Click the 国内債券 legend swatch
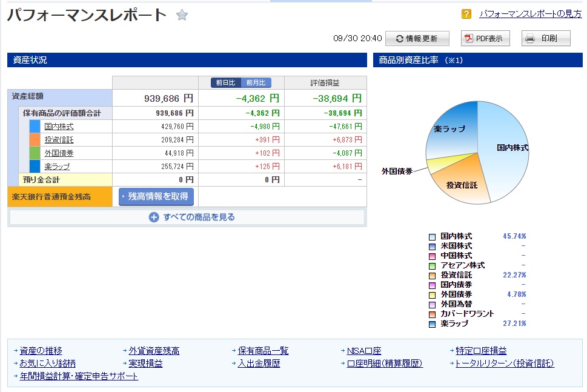Viewport: 587px width, 392px height. point(432,285)
